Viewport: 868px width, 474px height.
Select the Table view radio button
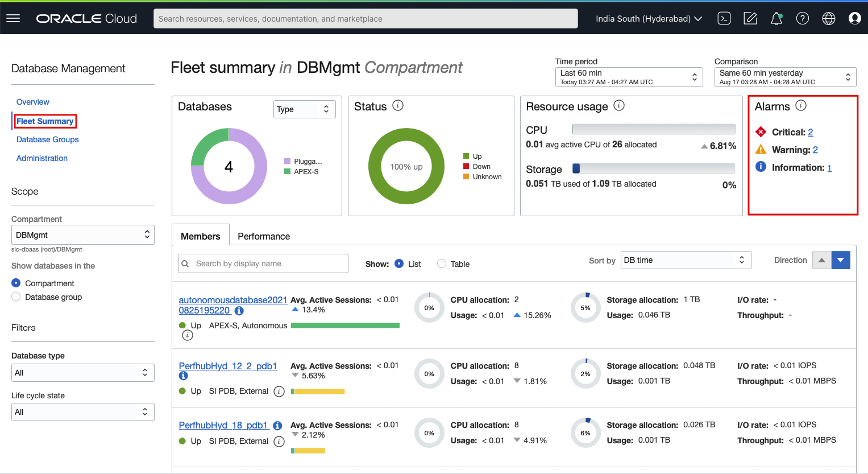442,263
